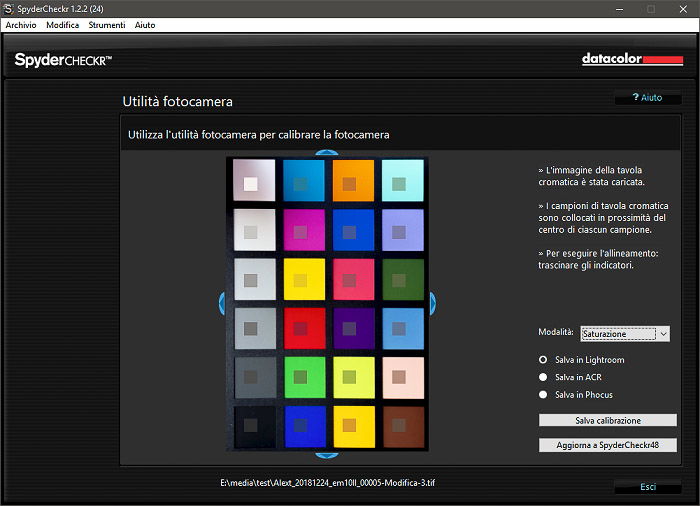The image size is (700, 506).
Task: Click the datacolor logo
Action: pos(632,59)
